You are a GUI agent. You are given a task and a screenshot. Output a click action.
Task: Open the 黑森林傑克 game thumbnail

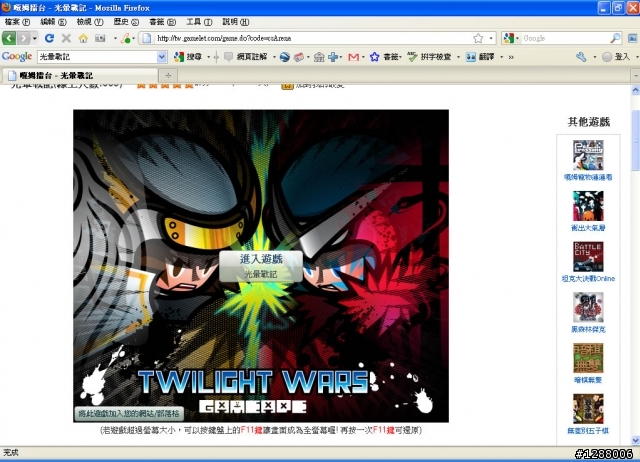pos(588,307)
